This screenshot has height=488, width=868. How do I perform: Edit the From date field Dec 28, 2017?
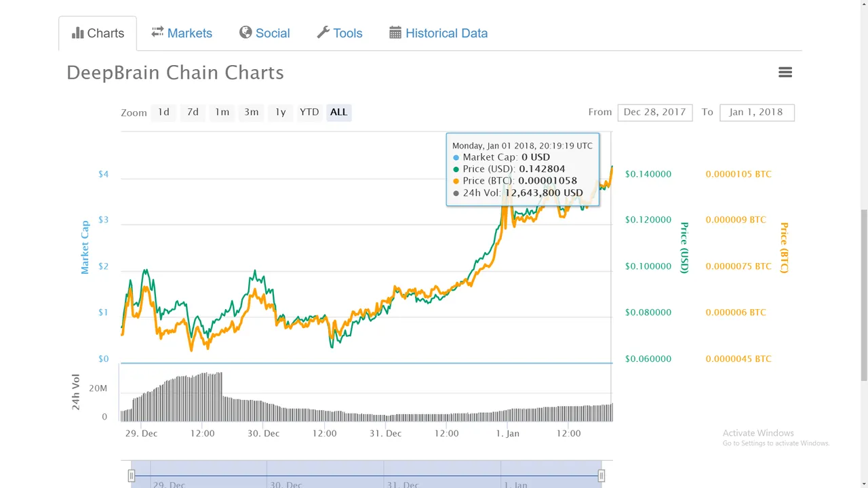(655, 113)
